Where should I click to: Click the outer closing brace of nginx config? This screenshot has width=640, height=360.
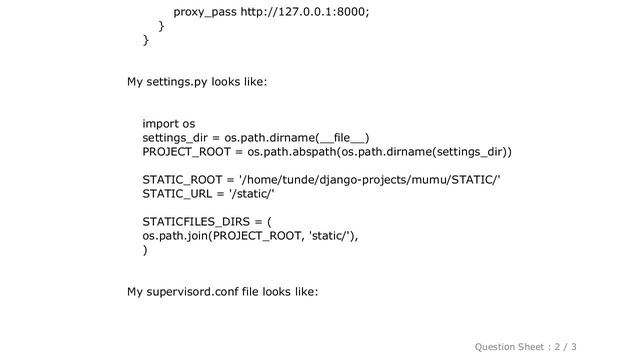(146, 40)
